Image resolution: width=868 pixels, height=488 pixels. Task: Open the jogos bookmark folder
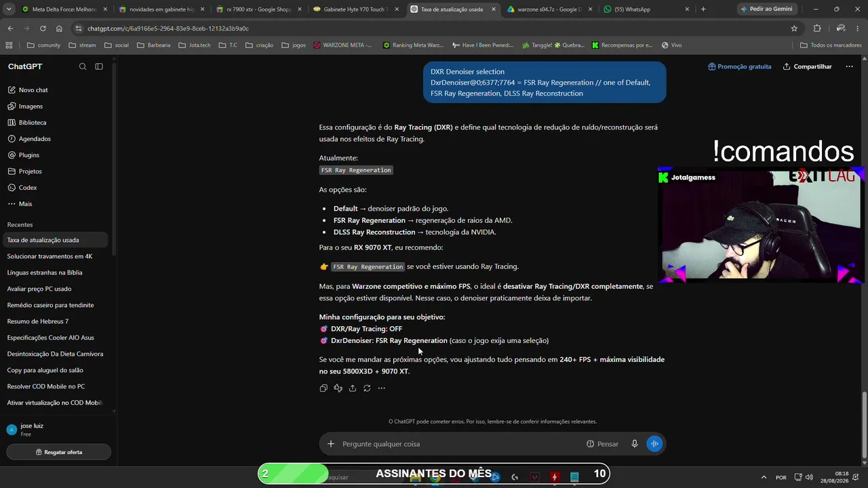point(294,45)
